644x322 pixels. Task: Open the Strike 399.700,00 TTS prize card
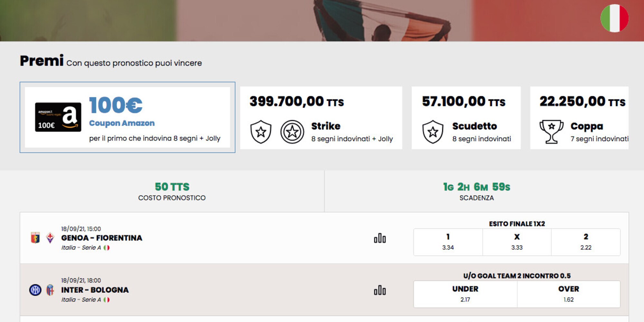coord(321,118)
